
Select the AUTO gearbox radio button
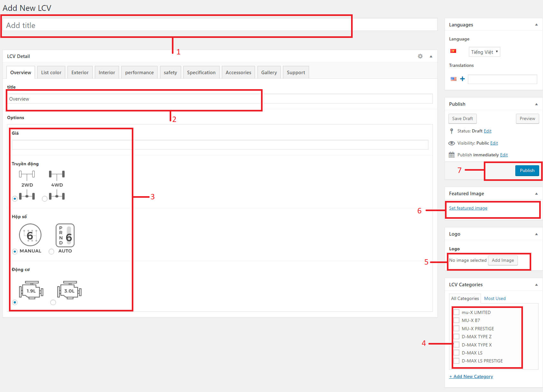pos(51,252)
